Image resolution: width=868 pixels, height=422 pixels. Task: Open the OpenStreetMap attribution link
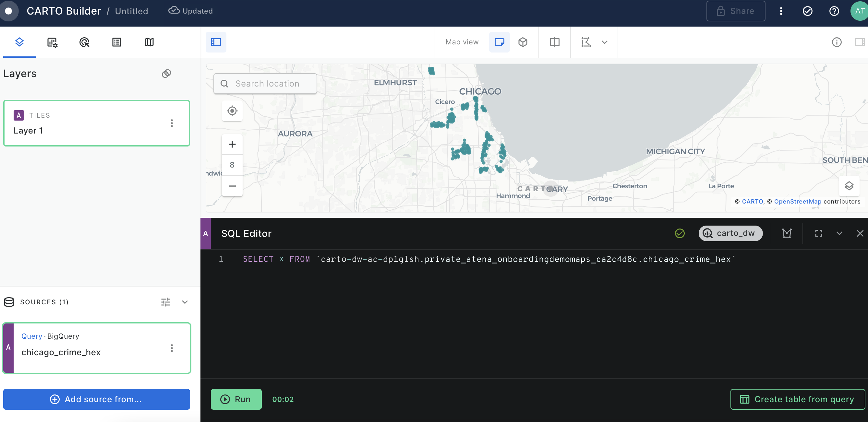tap(798, 201)
